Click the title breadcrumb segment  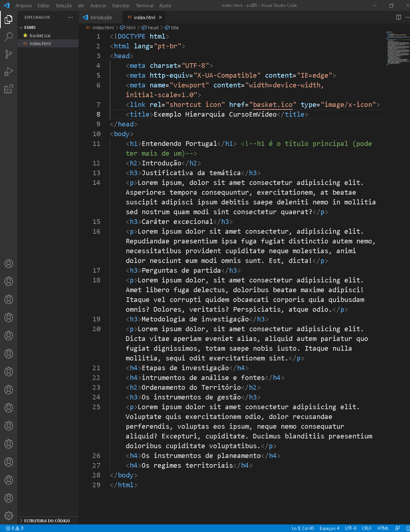[x=175, y=27]
